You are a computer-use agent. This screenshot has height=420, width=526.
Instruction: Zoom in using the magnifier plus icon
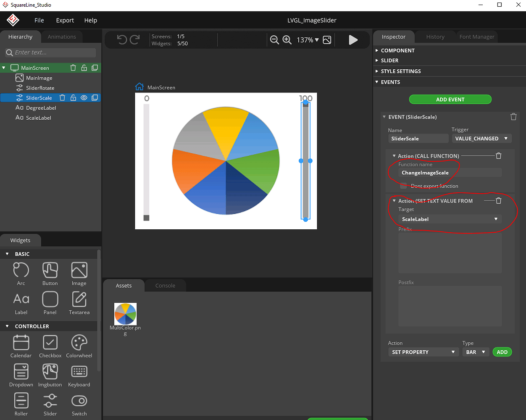(287, 40)
